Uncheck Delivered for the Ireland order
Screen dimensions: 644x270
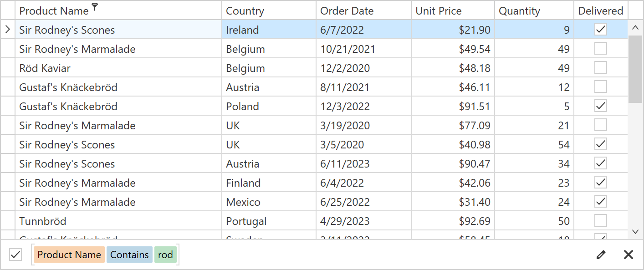pyautogui.click(x=601, y=30)
